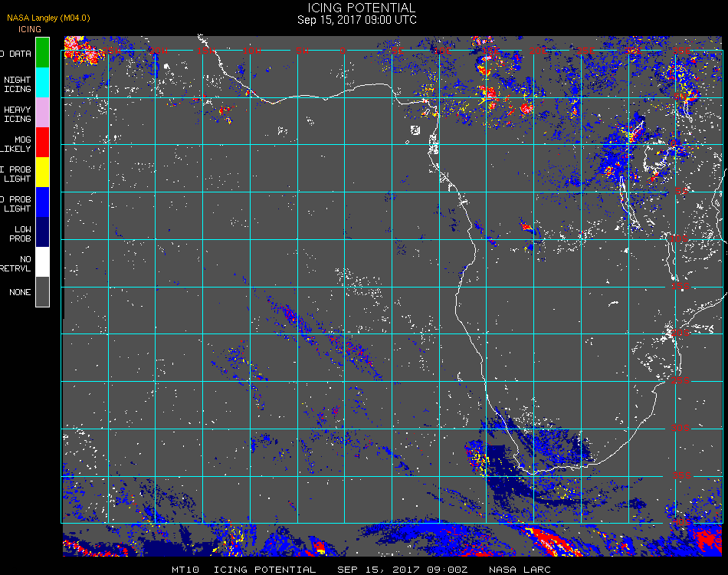Click the 'ICING POTENTIAL' title at top
This screenshot has width=728, height=575.
pos(361,8)
